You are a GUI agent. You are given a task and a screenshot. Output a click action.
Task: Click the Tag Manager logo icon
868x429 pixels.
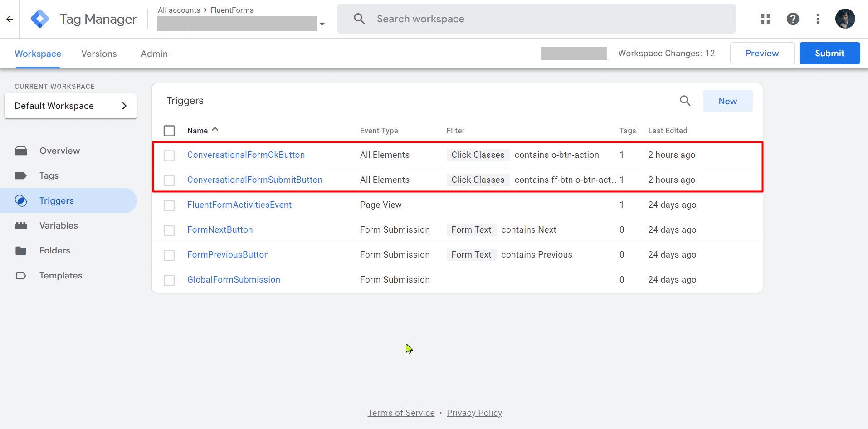[x=40, y=19]
